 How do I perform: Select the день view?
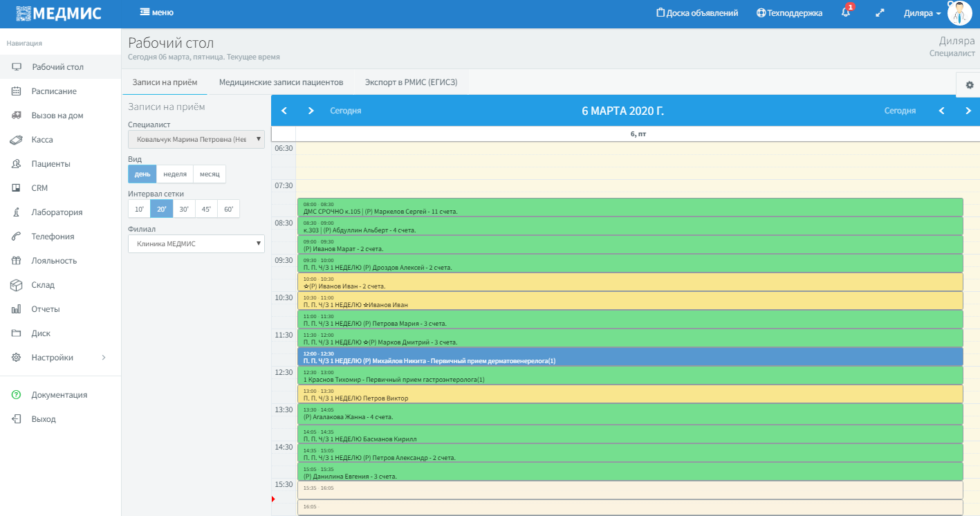click(142, 174)
